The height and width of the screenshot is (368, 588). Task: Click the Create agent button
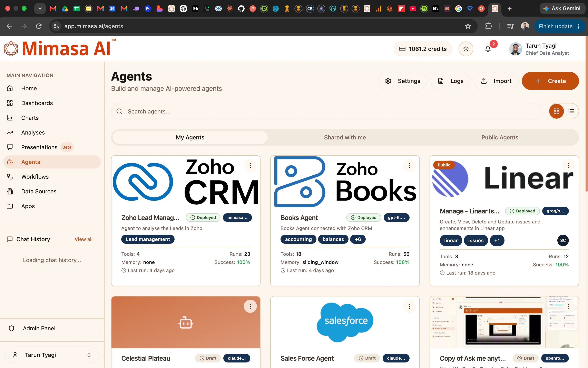pos(550,81)
